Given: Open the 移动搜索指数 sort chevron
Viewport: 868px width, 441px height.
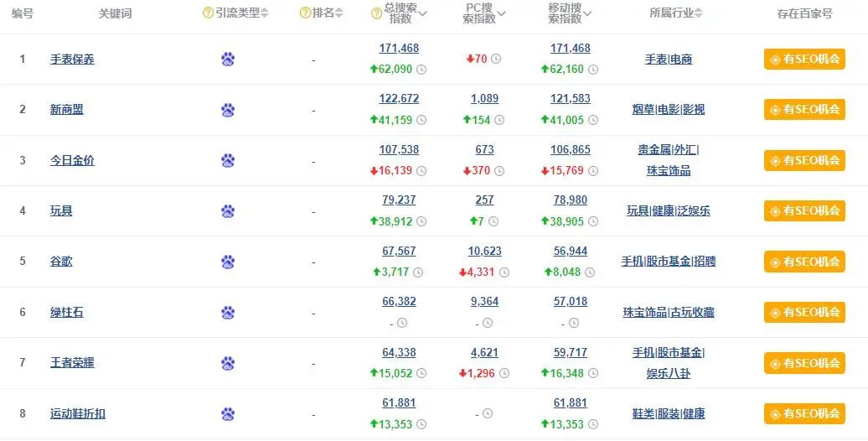Looking at the screenshot, I should 587,14.
